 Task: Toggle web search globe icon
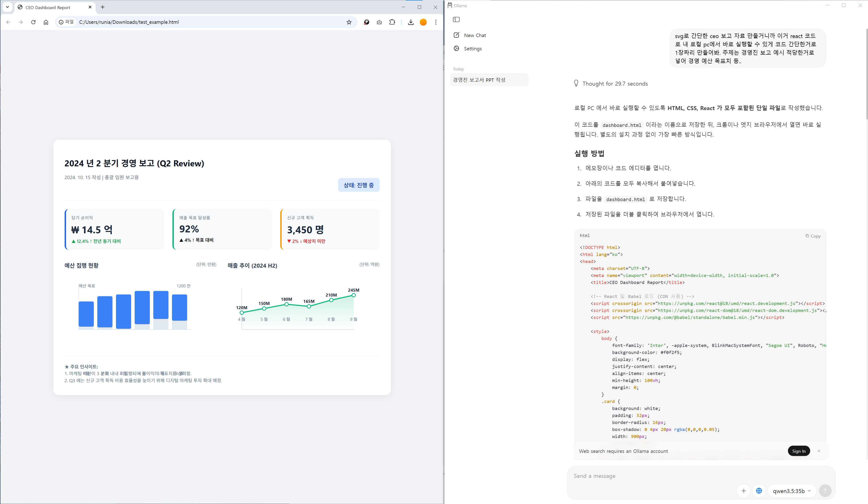[x=759, y=491]
